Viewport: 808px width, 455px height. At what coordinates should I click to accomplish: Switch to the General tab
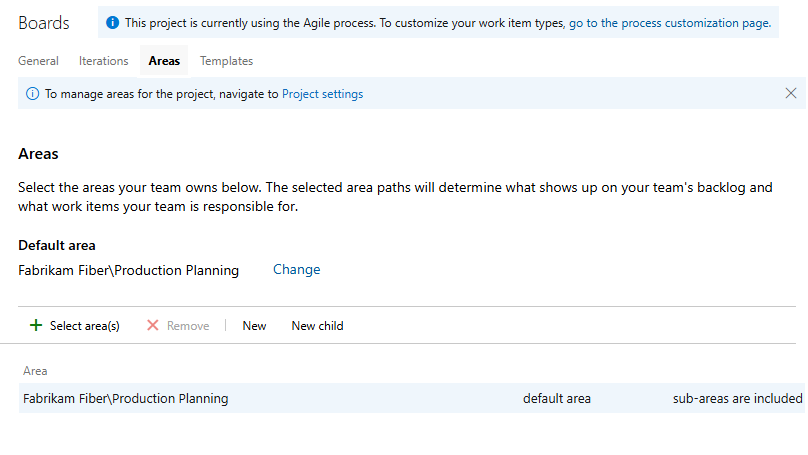38,61
